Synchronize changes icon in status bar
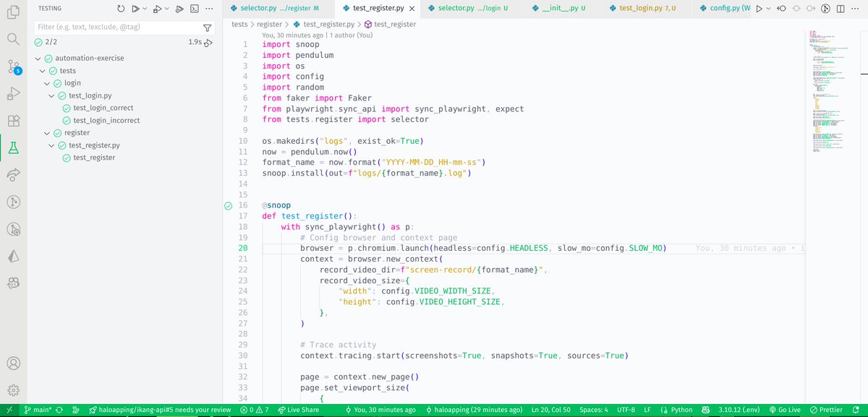Image resolution: width=868 pixels, height=417 pixels. 59,410
